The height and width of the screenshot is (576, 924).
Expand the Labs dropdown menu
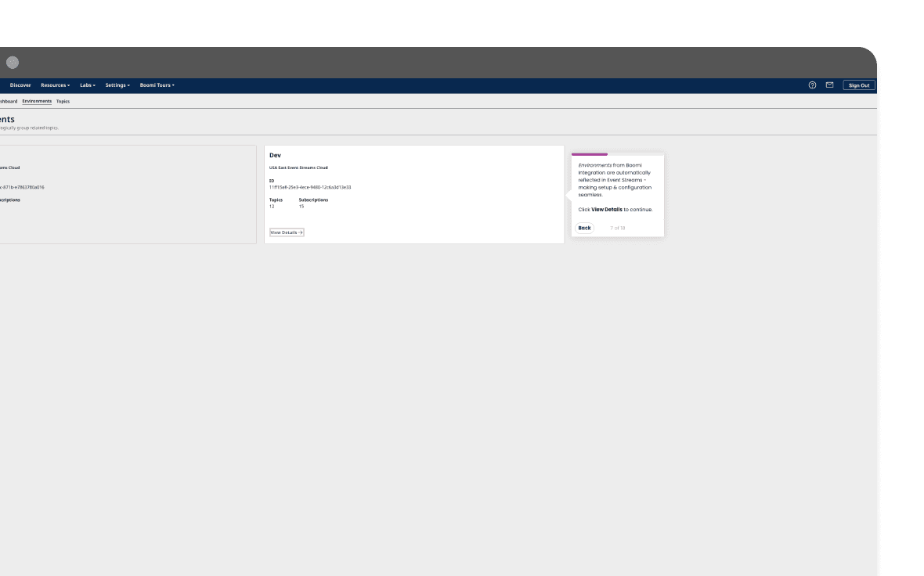click(88, 85)
